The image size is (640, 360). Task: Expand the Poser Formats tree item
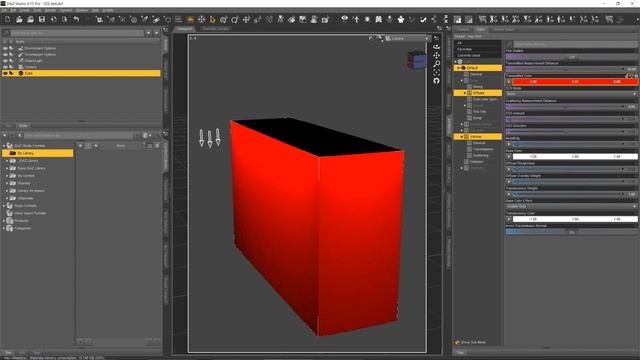click(x=4, y=206)
